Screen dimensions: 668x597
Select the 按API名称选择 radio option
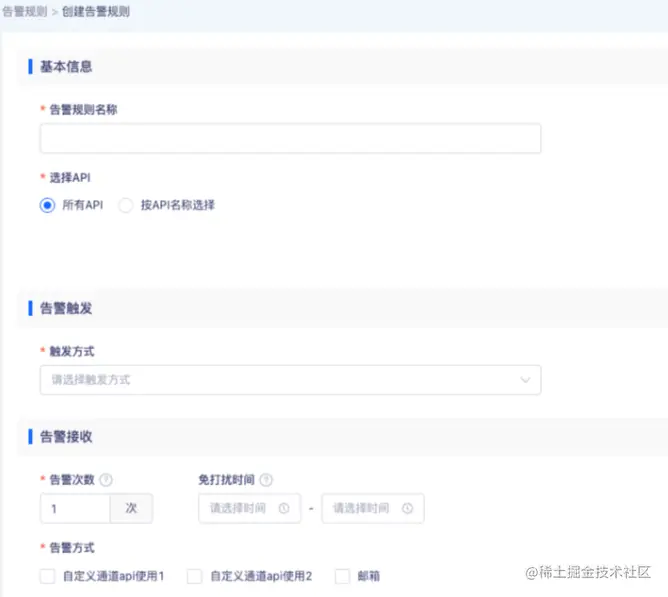click(x=126, y=205)
